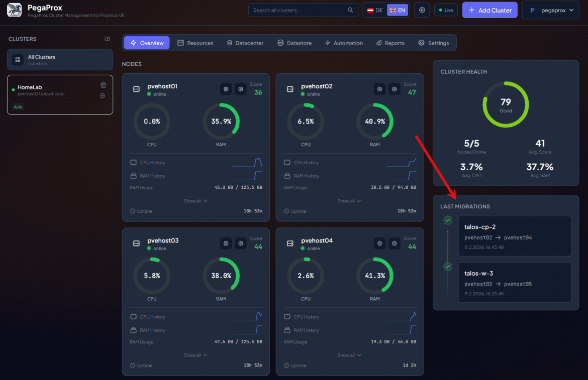The image size is (588, 380).
Task: Open the Overview tab
Action: (x=147, y=43)
